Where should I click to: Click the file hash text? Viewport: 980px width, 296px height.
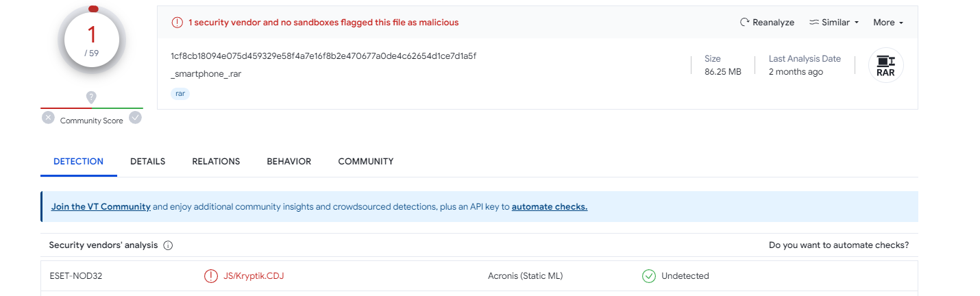[x=323, y=56]
